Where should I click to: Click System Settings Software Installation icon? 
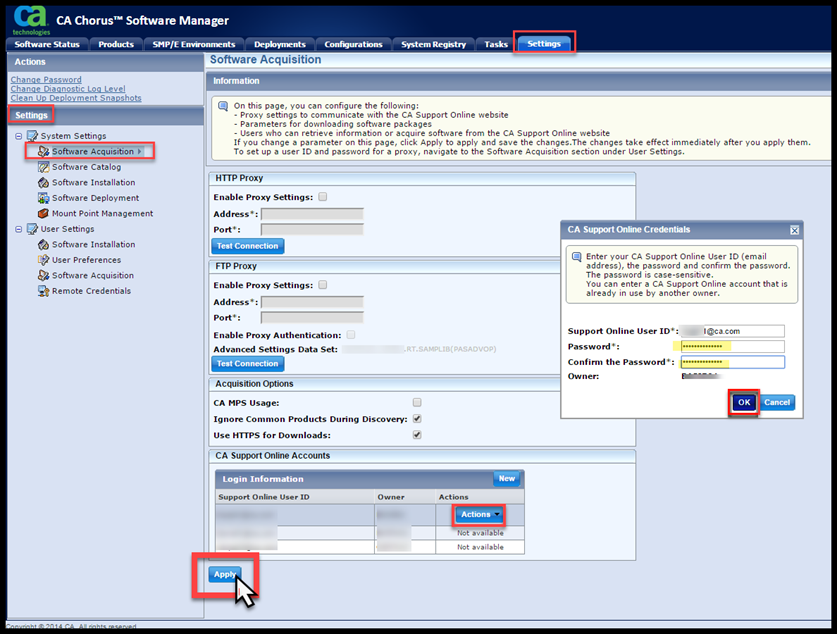point(43,183)
